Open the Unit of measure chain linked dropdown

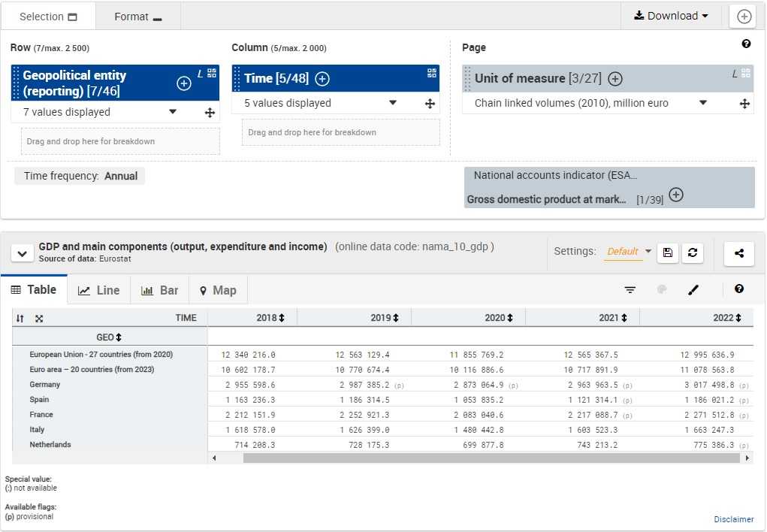coord(703,103)
